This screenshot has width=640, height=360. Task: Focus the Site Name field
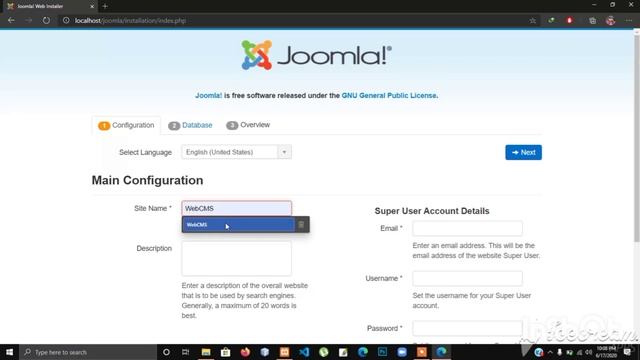pos(237,208)
